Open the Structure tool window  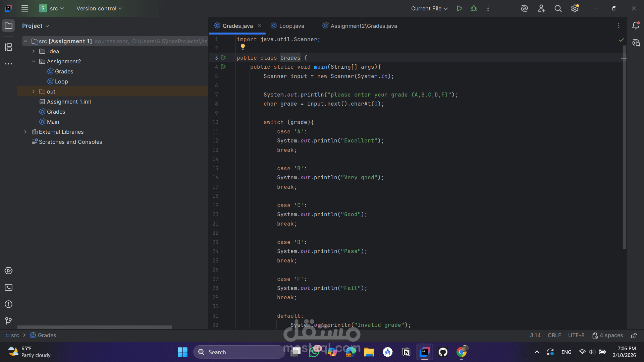point(9,47)
